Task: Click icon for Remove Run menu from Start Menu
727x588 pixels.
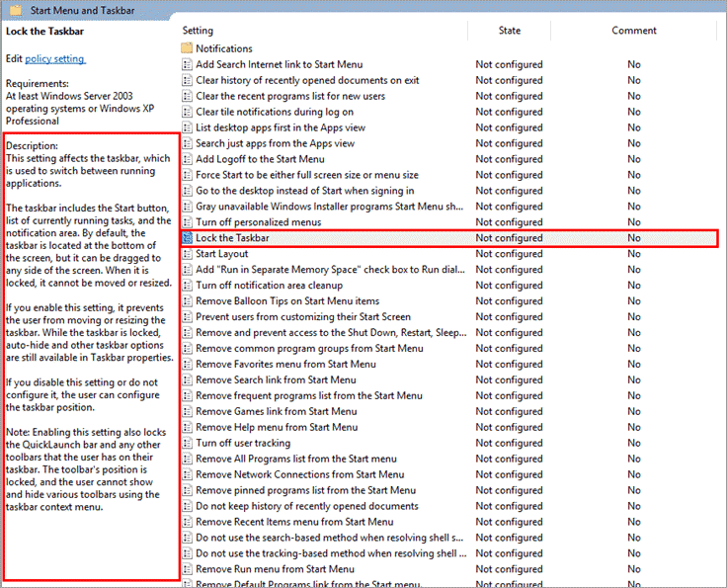Action: pos(187,569)
